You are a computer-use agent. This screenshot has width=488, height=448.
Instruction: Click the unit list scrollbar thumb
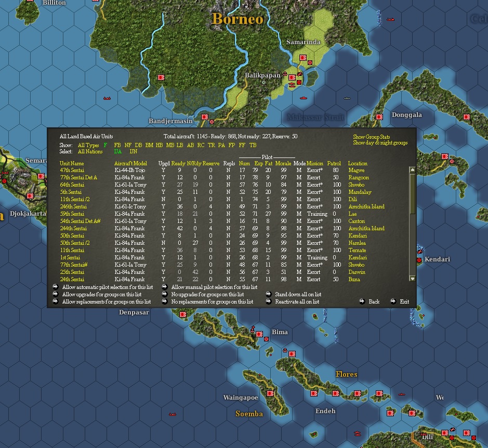click(x=412, y=194)
